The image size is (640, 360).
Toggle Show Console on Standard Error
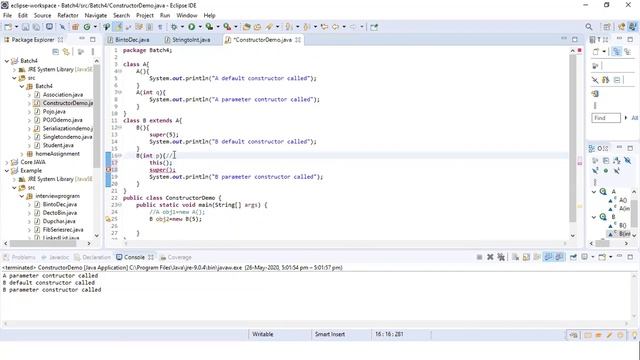[559, 257]
